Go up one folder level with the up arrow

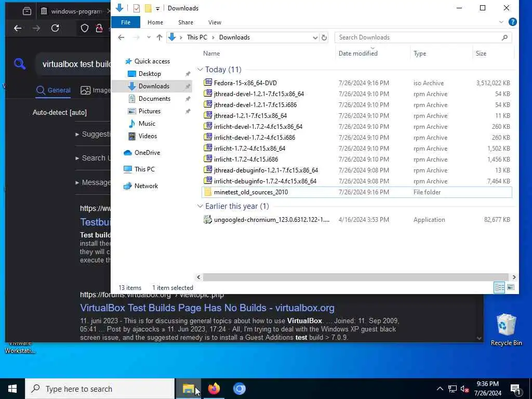click(159, 37)
